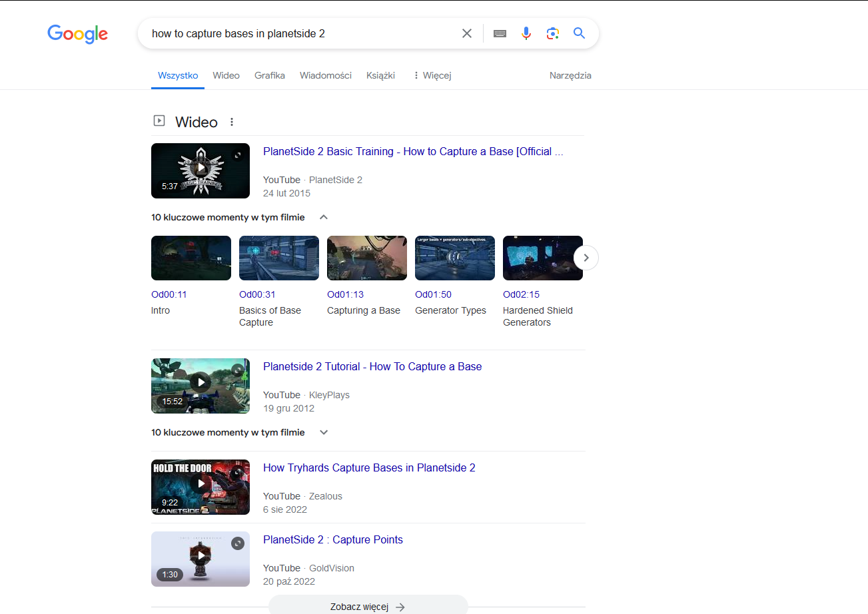Jump to key moment Od02:15

click(521, 294)
